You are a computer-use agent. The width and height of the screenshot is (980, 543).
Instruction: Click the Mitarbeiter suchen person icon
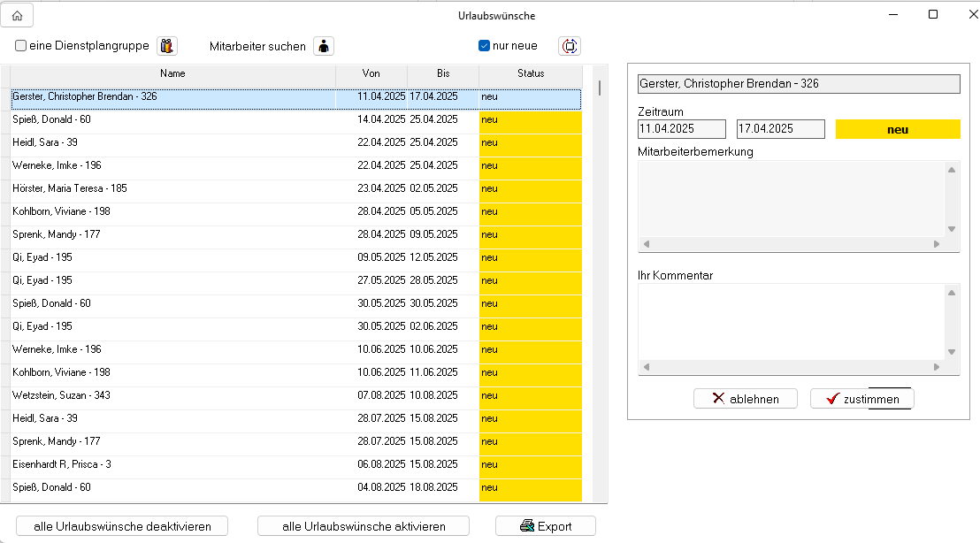click(x=324, y=46)
